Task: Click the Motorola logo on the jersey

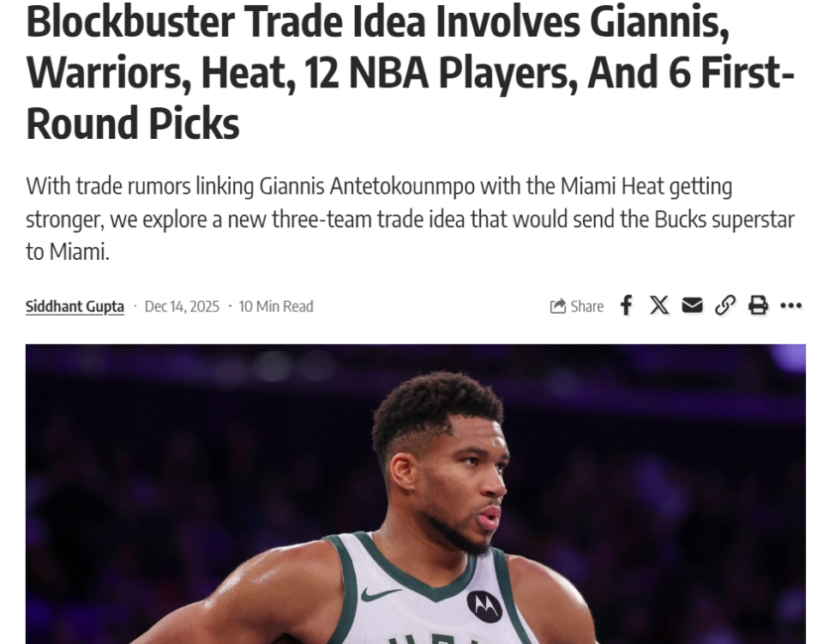Action: (484, 606)
